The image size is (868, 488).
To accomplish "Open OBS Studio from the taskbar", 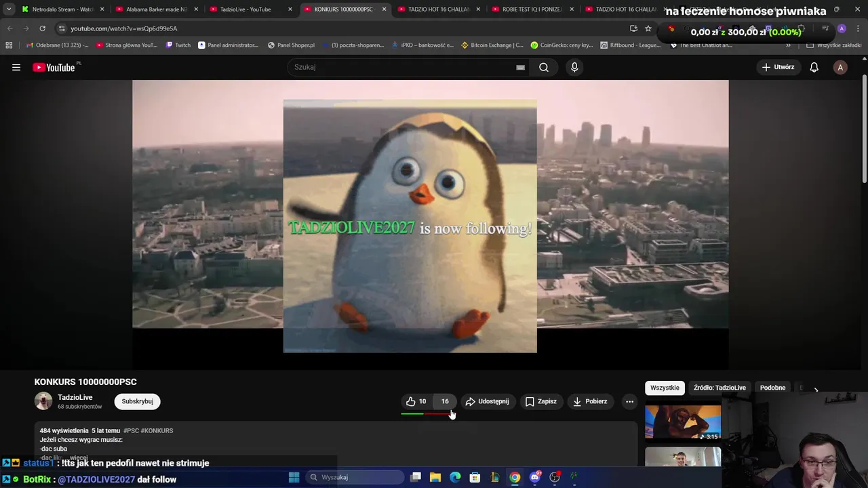I will click(555, 477).
